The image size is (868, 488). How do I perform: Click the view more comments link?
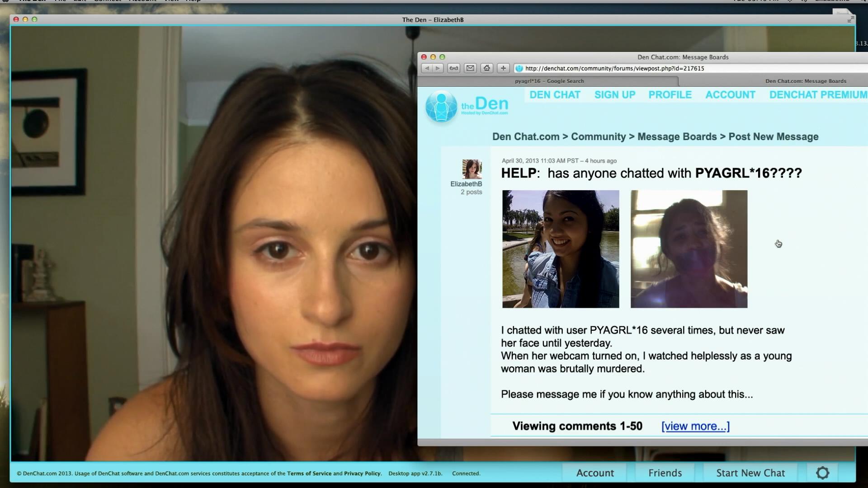[x=695, y=426]
